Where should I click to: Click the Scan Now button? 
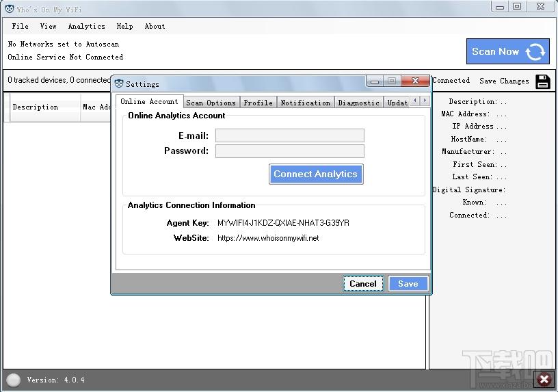click(x=508, y=51)
